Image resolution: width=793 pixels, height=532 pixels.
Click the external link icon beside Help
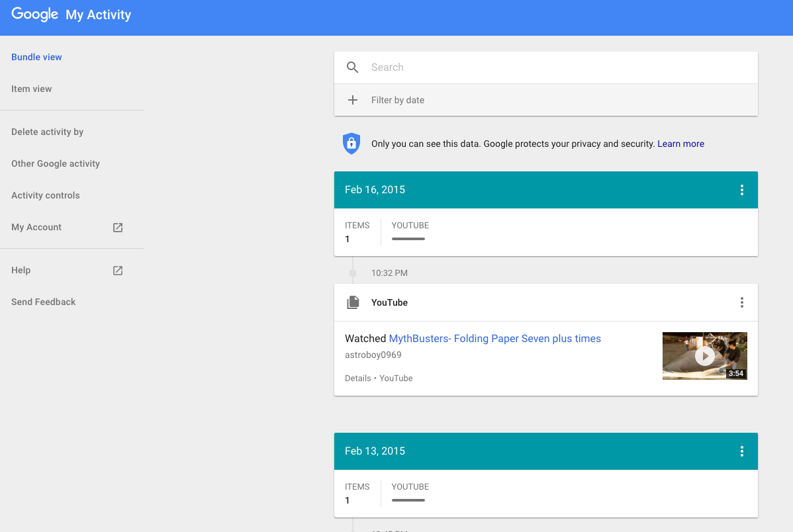(x=118, y=270)
